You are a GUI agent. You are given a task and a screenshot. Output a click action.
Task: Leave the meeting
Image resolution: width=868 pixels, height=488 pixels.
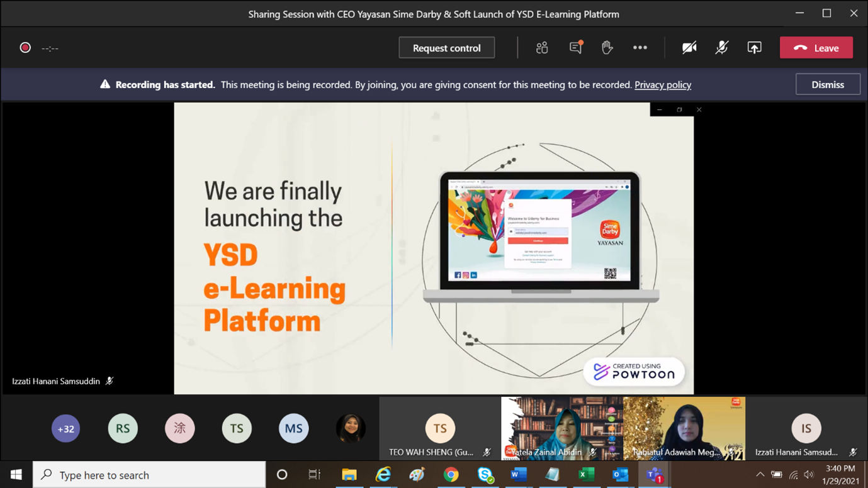[816, 48]
